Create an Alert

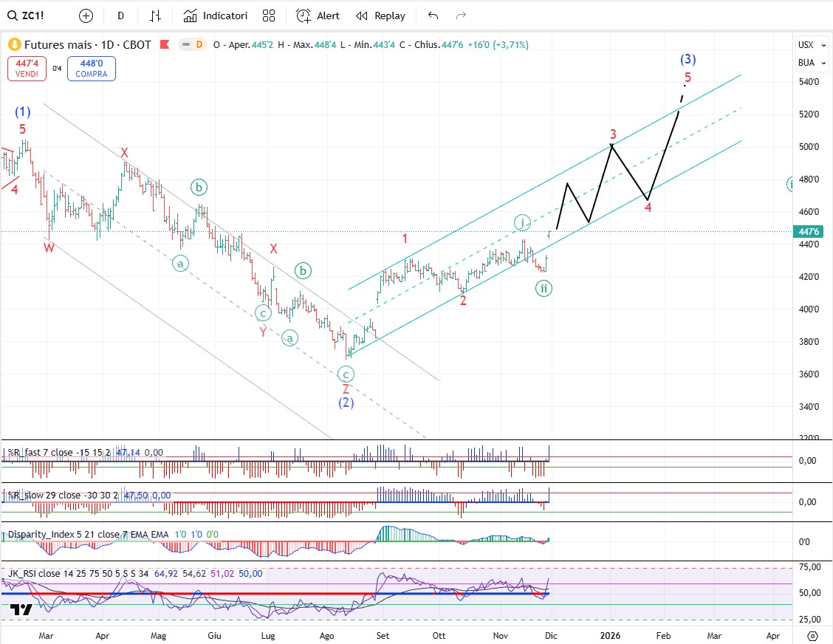pos(318,16)
